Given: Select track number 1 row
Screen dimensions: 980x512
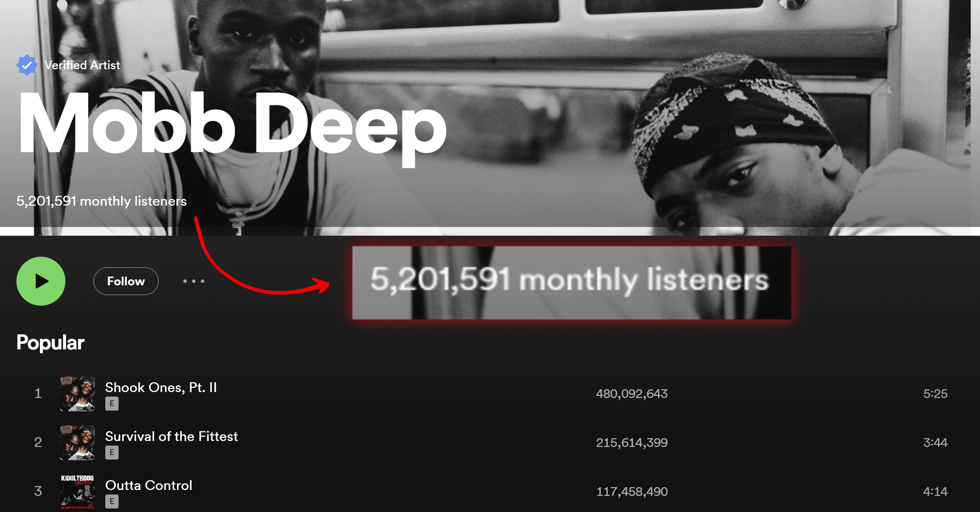Looking at the screenshot, I should point(490,393).
